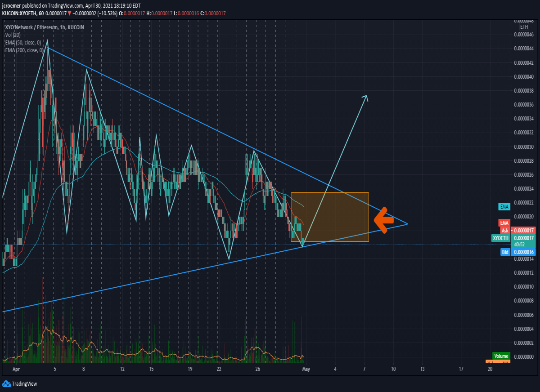The height and width of the screenshot is (392, 540).
Task: Select the 'Vol (20)' indicator legend
Action: coord(13,35)
